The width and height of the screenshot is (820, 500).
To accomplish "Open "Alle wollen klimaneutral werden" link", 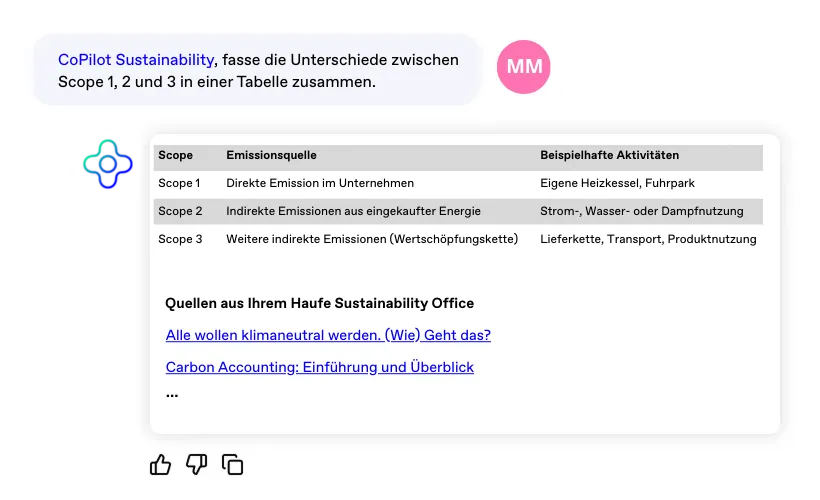I will click(328, 335).
